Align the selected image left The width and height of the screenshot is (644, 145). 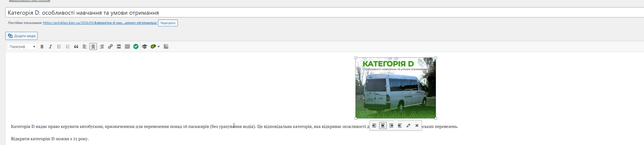coord(374,126)
